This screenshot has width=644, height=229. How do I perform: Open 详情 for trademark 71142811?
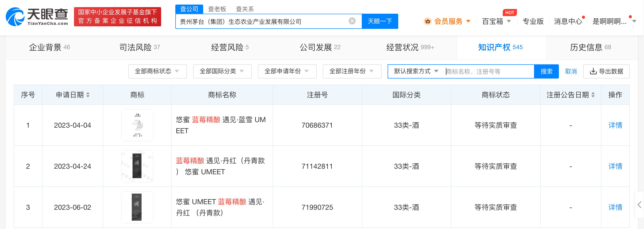[615, 166]
